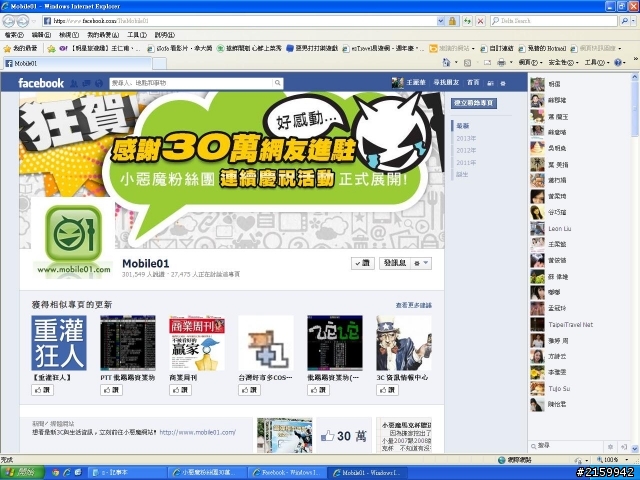Jump to 2013年 in the timeline
The height and width of the screenshot is (480, 640).
pyautogui.click(x=466, y=138)
